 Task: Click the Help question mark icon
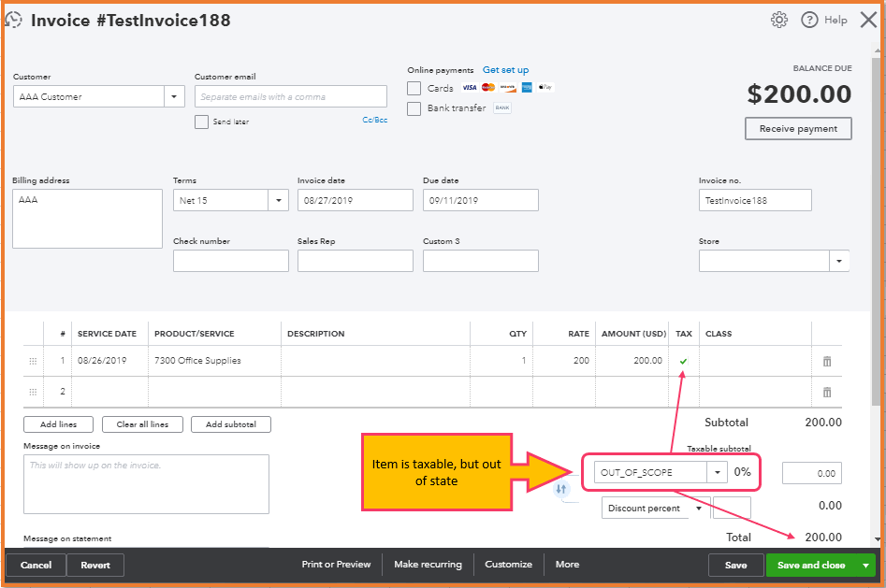pos(809,20)
